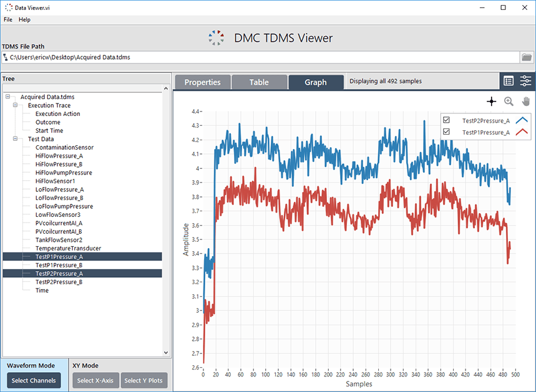The height and width of the screenshot is (392, 536).
Task: Switch to the Table tab
Action: (259, 82)
